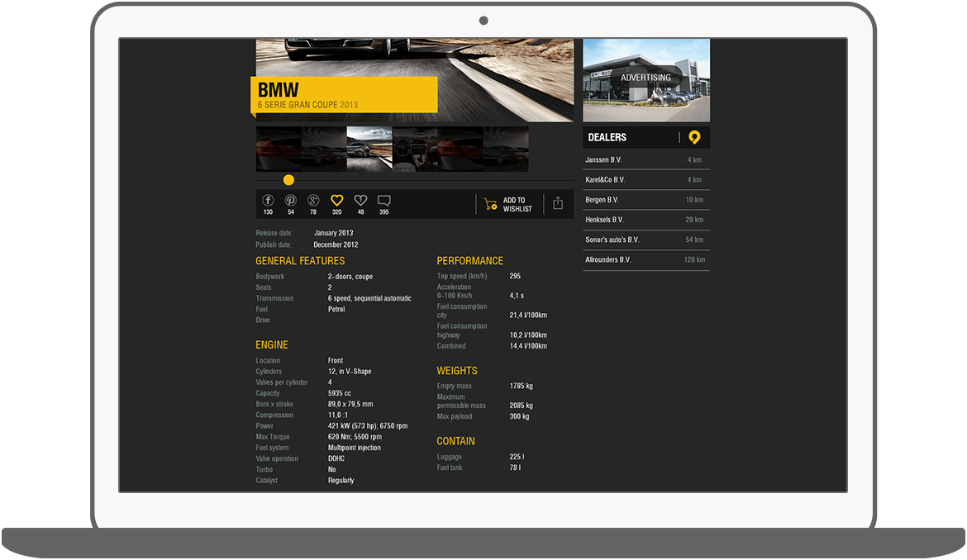Click the catalyst value Regularly
The image size is (967, 560).
tap(341, 481)
